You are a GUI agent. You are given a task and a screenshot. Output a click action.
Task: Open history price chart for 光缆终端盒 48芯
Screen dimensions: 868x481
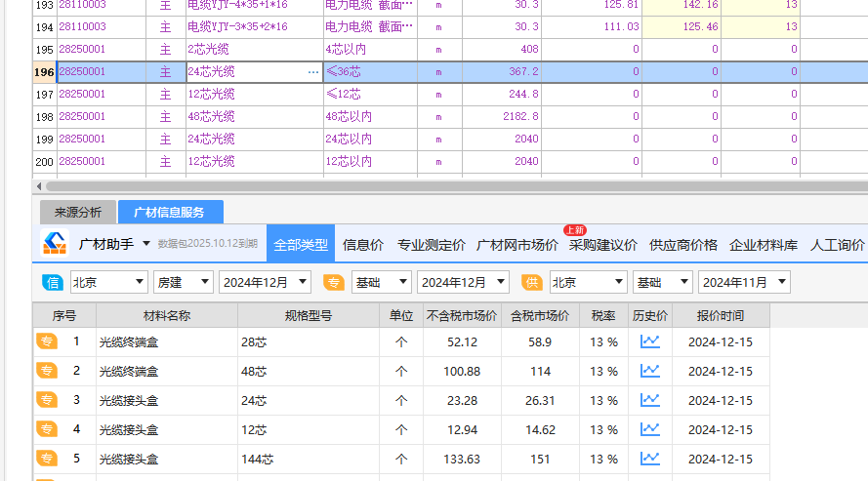click(650, 371)
